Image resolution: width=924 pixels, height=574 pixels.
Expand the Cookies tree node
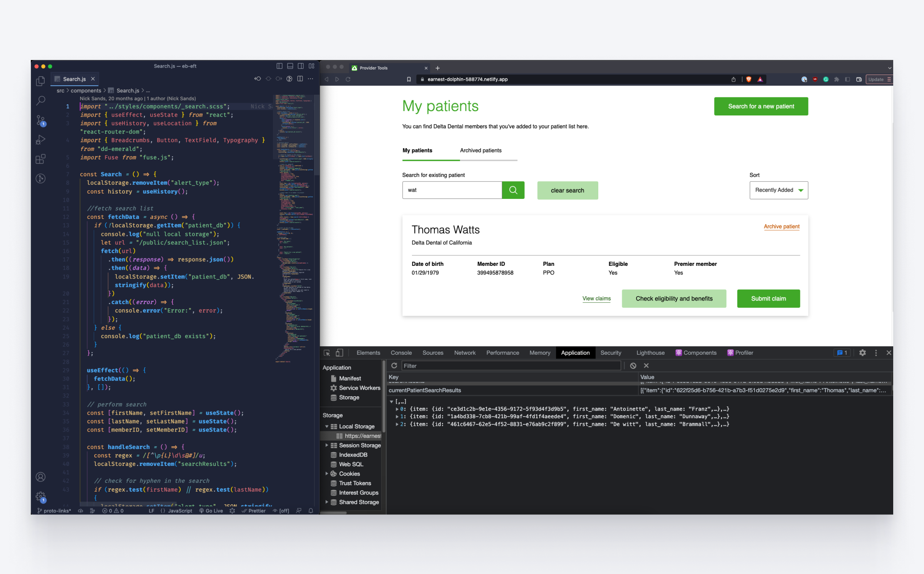[x=327, y=474]
